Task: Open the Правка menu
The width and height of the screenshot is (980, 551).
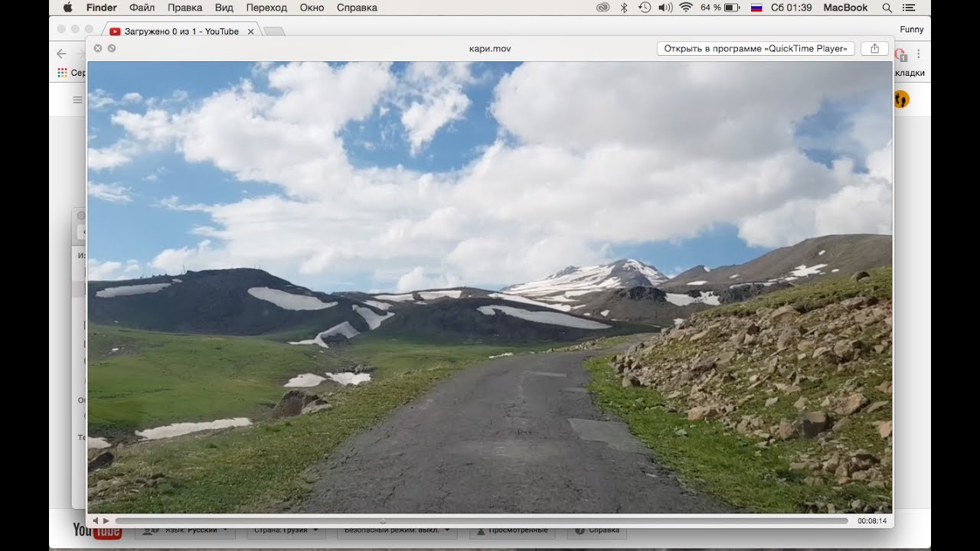Action: click(x=185, y=8)
